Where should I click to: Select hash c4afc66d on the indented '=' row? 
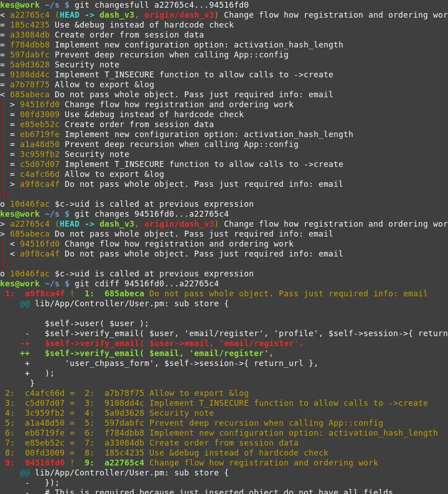pyautogui.click(x=40, y=174)
